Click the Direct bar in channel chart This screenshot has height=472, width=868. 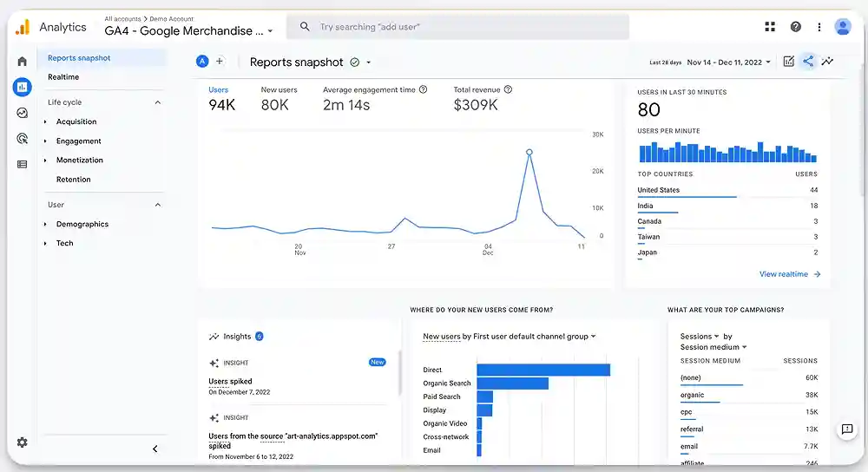543,370
